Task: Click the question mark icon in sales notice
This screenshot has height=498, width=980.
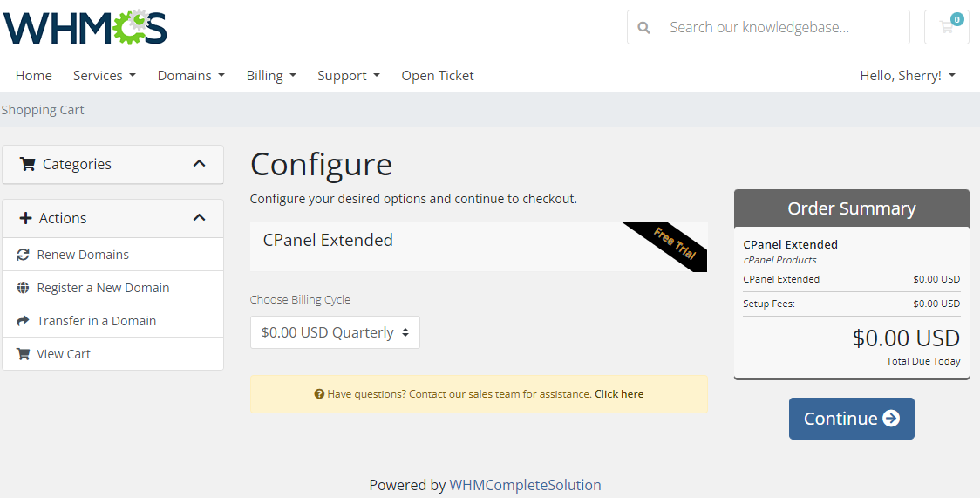Action: (x=319, y=394)
